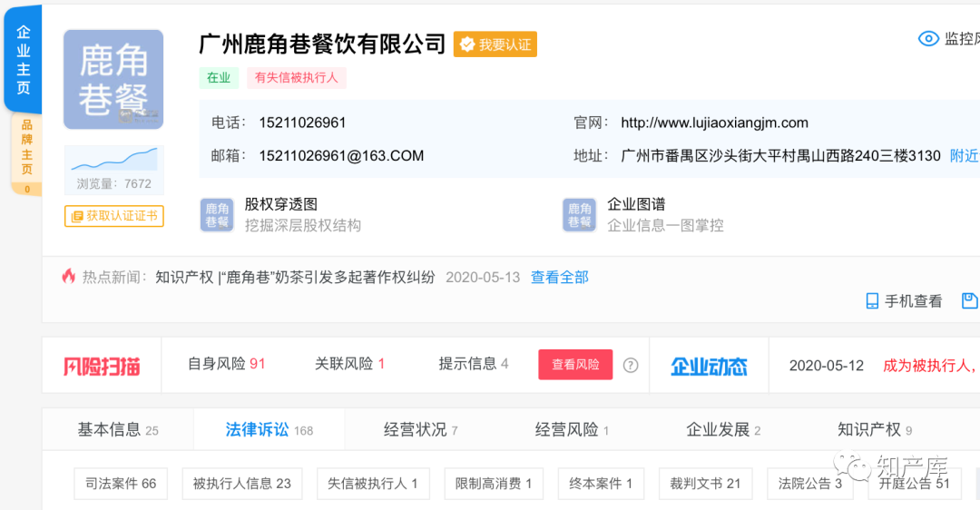Click the 附近 link beside the address
Viewport: 980px width, 510px height.
tap(964, 155)
